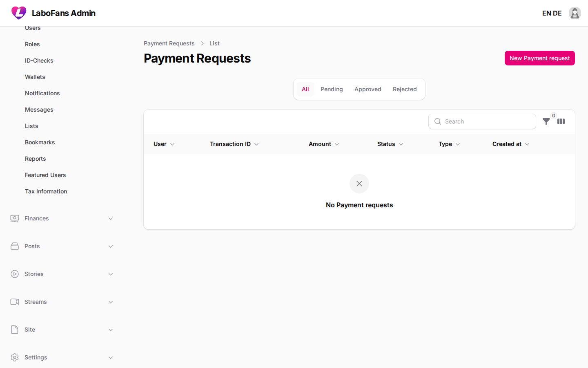Sort by Status column chevron

pos(401,144)
